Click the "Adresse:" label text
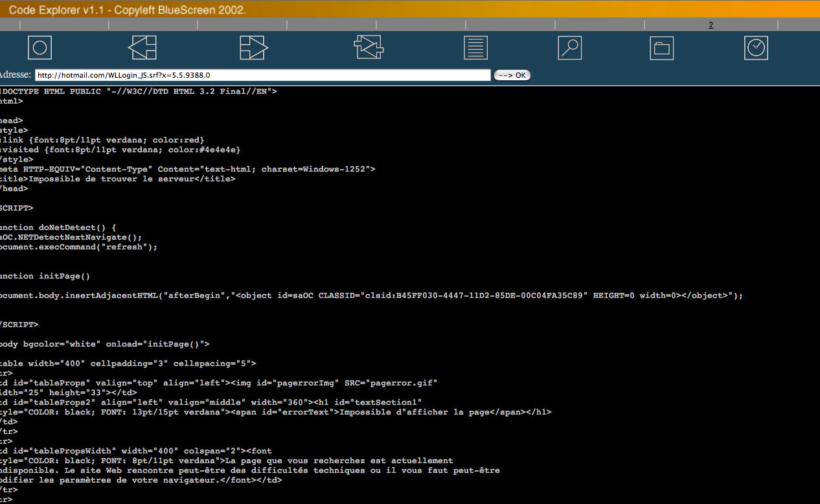The image size is (820, 504). (15, 75)
